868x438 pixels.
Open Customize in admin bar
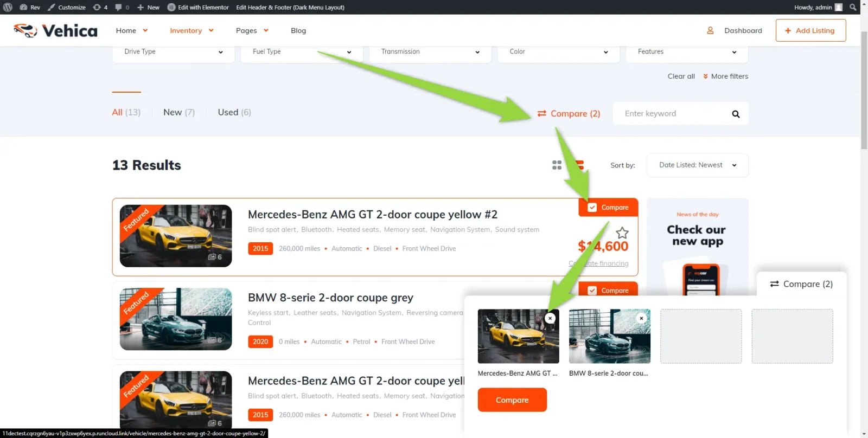(67, 7)
